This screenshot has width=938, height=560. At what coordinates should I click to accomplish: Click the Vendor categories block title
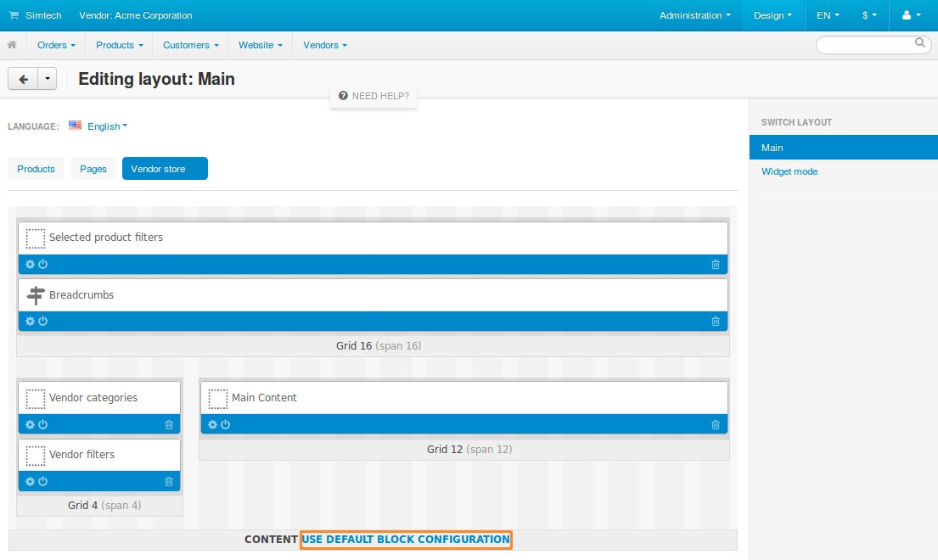coord(93,397)
